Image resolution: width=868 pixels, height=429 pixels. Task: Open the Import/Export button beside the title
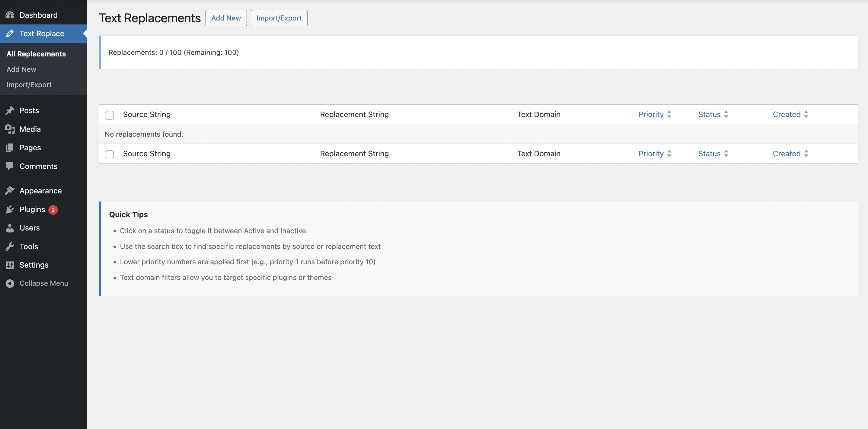coord(279,18)
